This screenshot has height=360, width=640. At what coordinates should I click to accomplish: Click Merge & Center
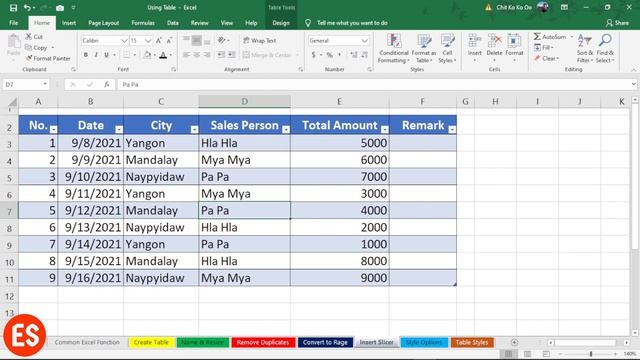point(267,55)
